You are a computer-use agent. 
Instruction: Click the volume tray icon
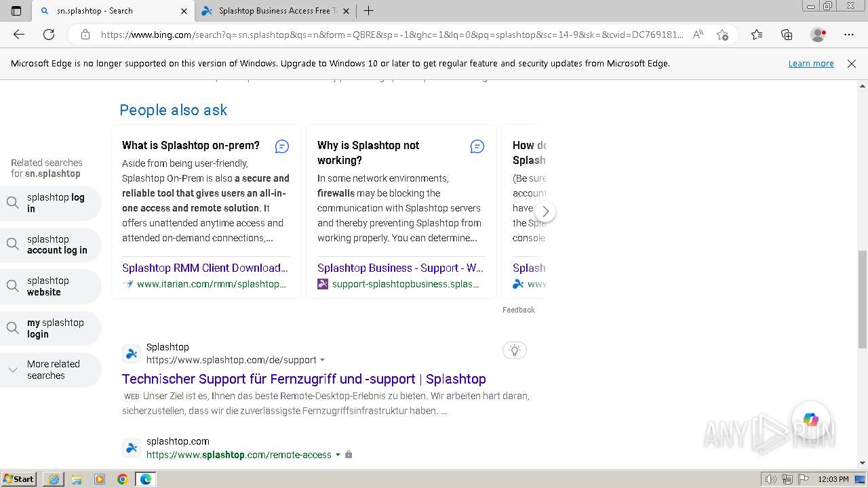pyautogui.click(x=772, y=479)
